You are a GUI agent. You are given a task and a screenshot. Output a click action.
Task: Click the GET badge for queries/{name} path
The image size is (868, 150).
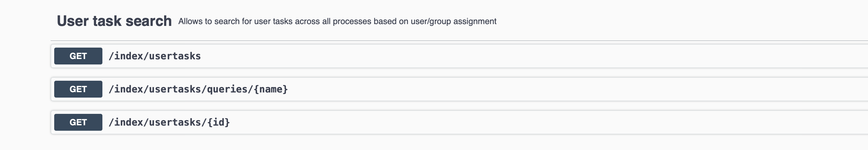(78, 89)
